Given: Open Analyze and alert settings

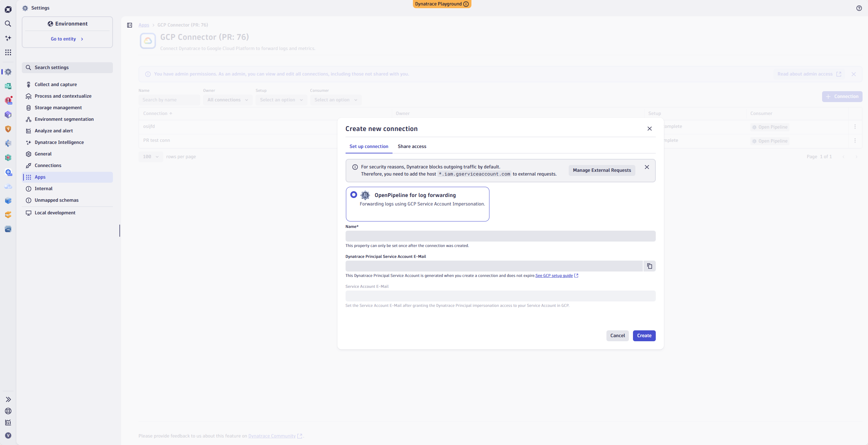Looking at the screenshot, I should click(67, 131).
